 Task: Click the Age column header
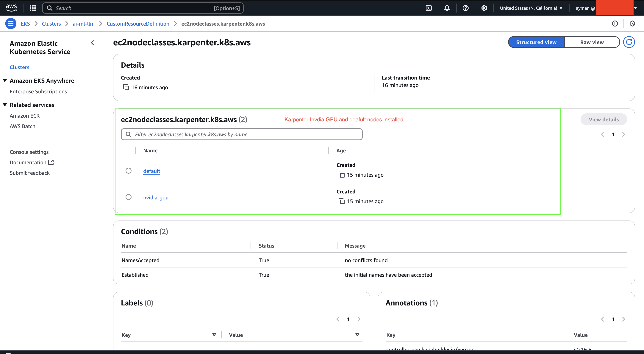341,150
